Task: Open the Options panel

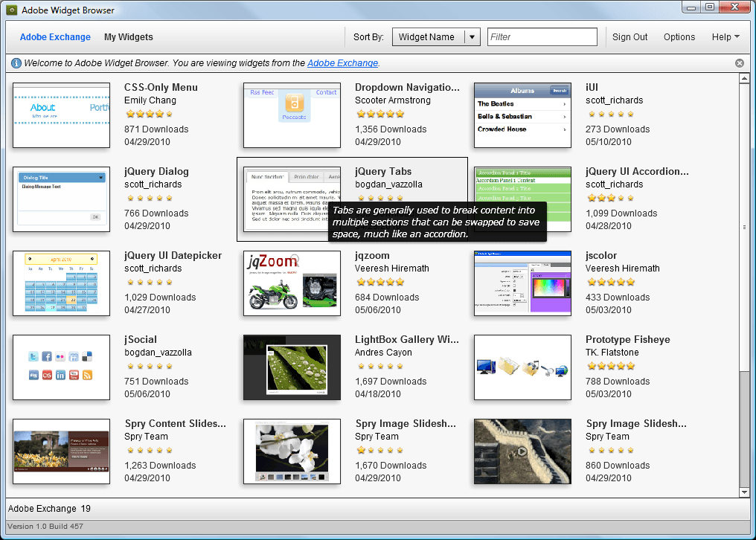Action: (x=679, y=36)
